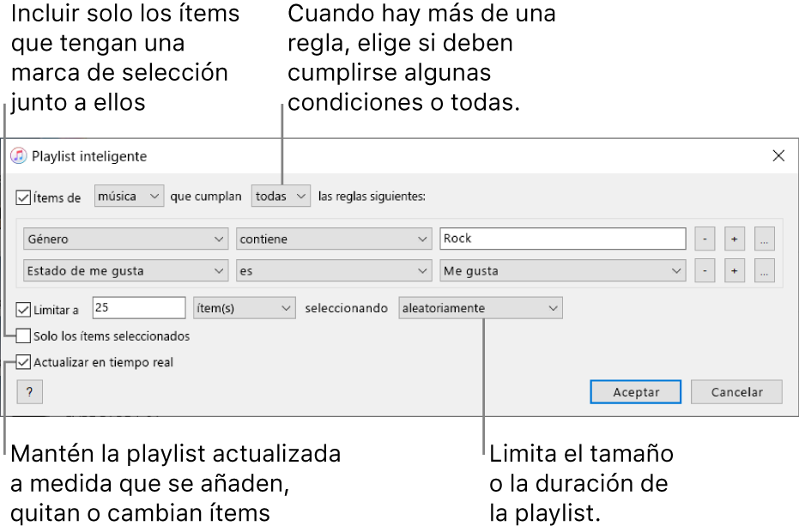
Task: Open the Género rule field dropdown
Action: point(125,239)
